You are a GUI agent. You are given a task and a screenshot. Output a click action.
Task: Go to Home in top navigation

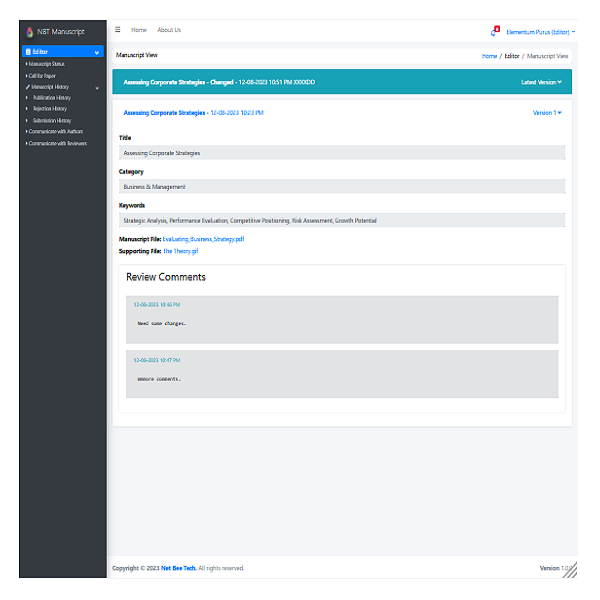(139, 30)
